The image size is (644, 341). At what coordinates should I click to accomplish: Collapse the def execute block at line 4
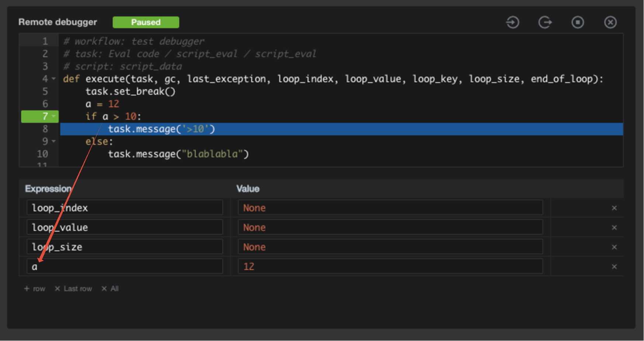(x=54, y=79)
